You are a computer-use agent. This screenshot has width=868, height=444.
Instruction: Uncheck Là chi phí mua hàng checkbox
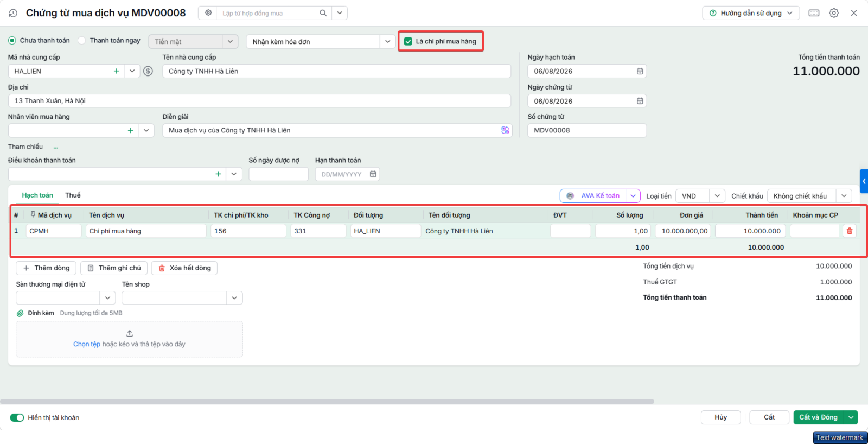point(408,41)
